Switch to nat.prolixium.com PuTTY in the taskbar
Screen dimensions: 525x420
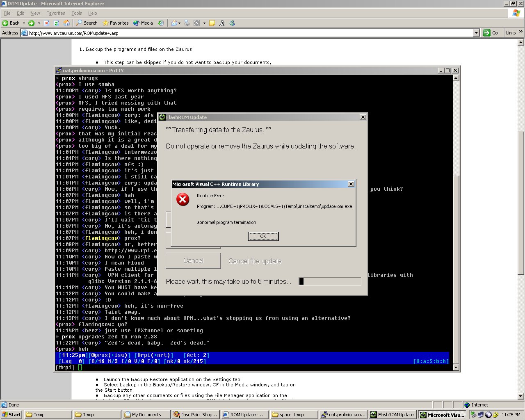coord(343,415)
